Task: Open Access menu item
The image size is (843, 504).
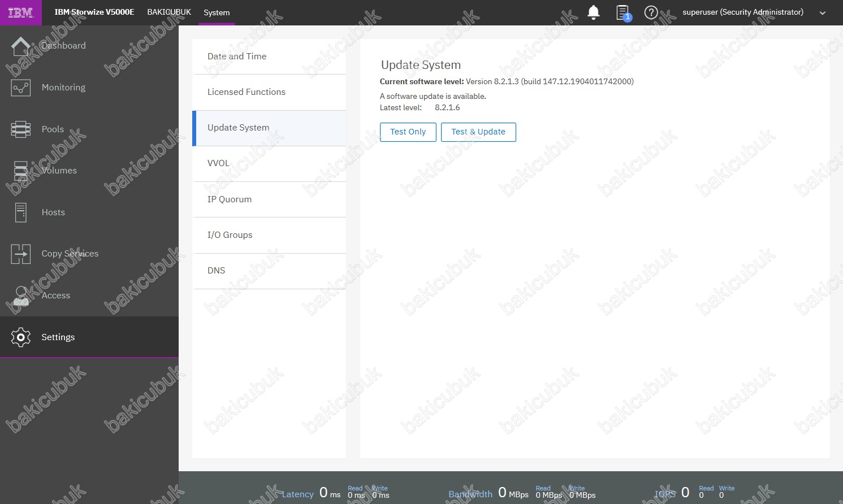Action: (56, 296)
